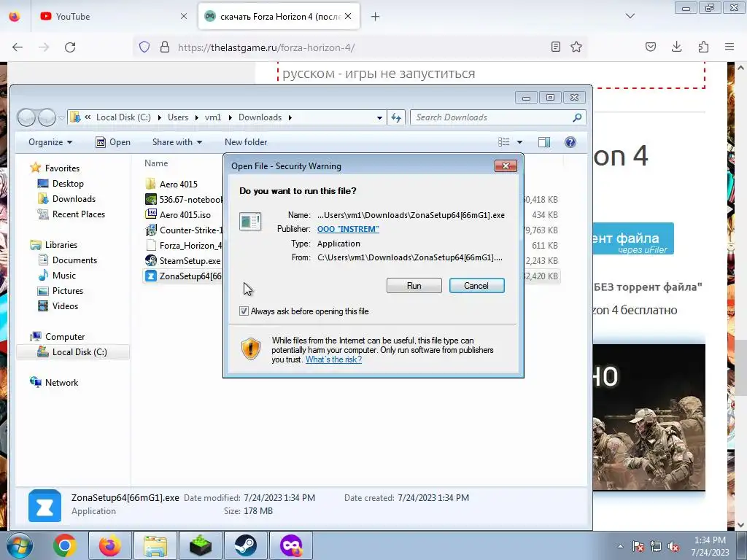The image size is (747, 560).
Task: Reload the page in Firefox
Action: pos(70,47)
